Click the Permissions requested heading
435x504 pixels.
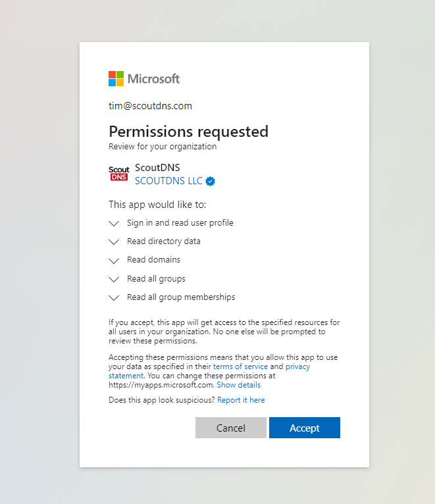tap(188, 131)
